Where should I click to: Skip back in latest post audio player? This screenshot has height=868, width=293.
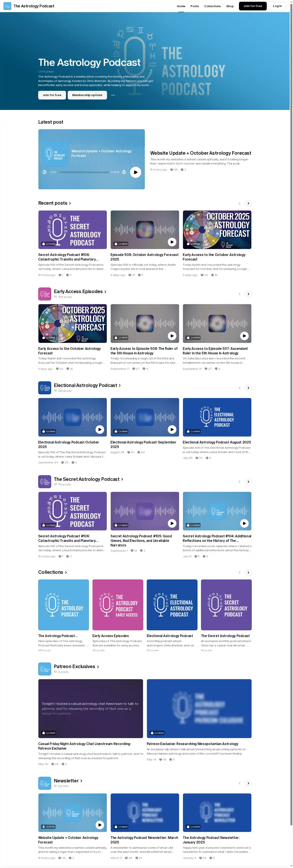pyautogui.click(x=44, y=172)
